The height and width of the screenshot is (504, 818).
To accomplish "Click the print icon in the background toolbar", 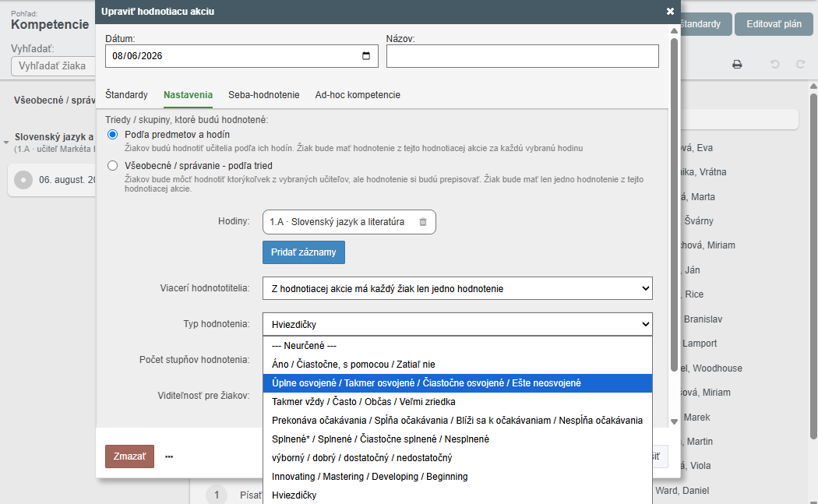I will (737, 64).
